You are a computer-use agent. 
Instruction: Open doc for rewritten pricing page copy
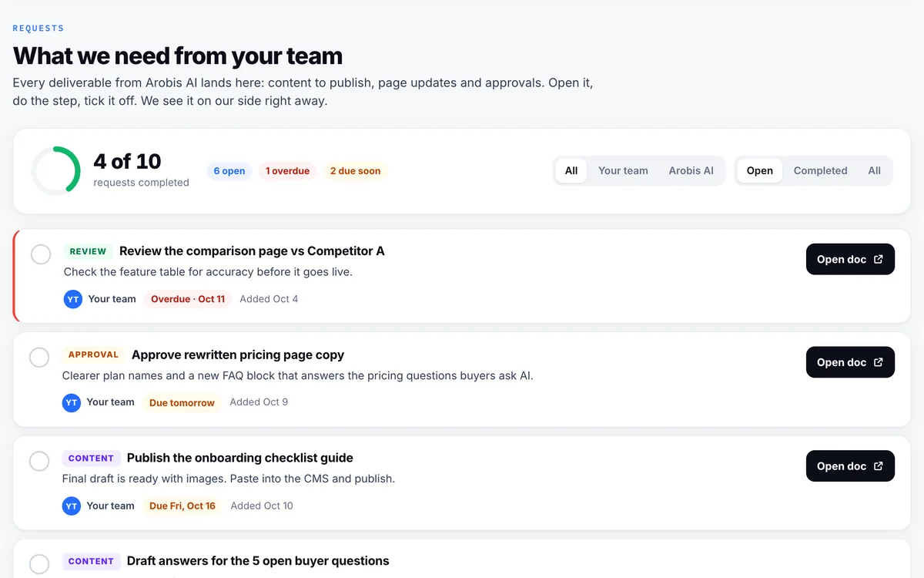pyautogui.click(x=850, y=362)
